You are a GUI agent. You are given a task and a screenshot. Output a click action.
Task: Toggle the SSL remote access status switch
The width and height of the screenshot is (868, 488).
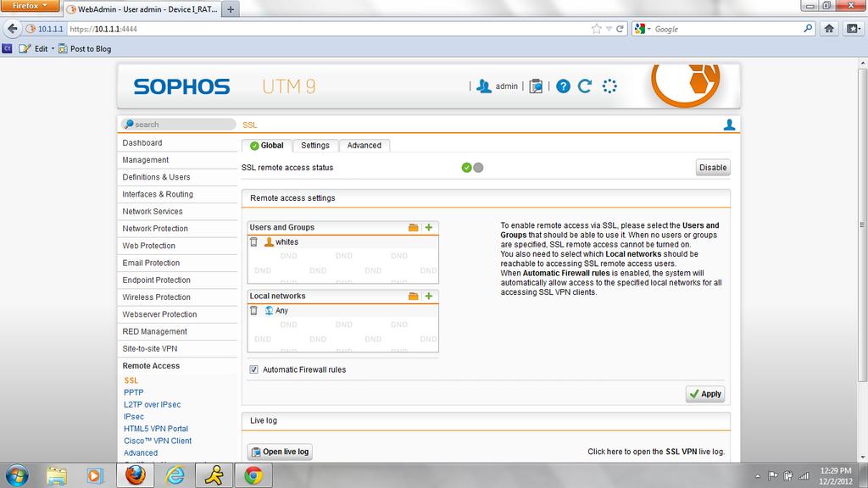[472, 168]
